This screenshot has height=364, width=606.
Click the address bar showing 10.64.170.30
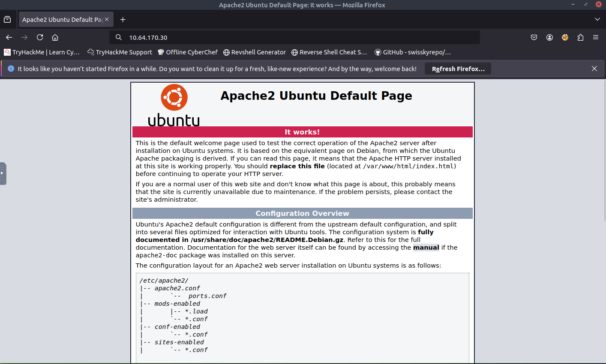pyautogui.click(x=296, y=37)
